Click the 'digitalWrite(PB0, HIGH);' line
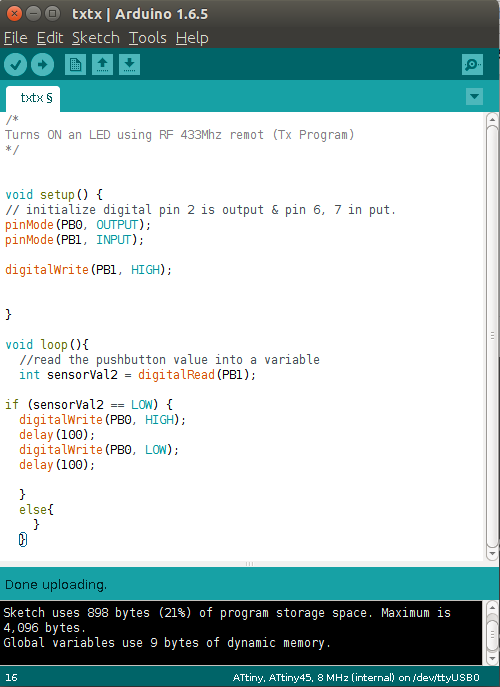 (102, 420)
